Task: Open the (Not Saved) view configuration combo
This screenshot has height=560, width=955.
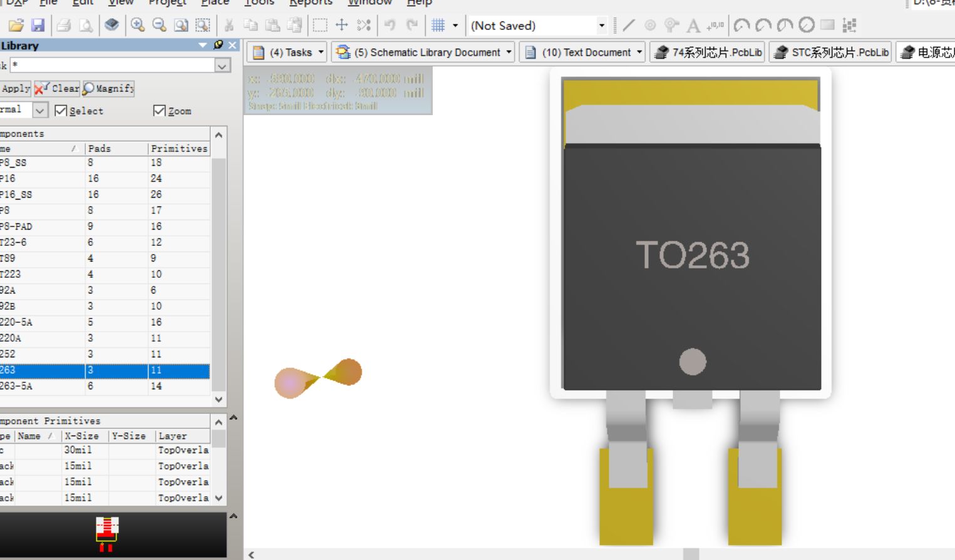Action: tap(539, 26)
